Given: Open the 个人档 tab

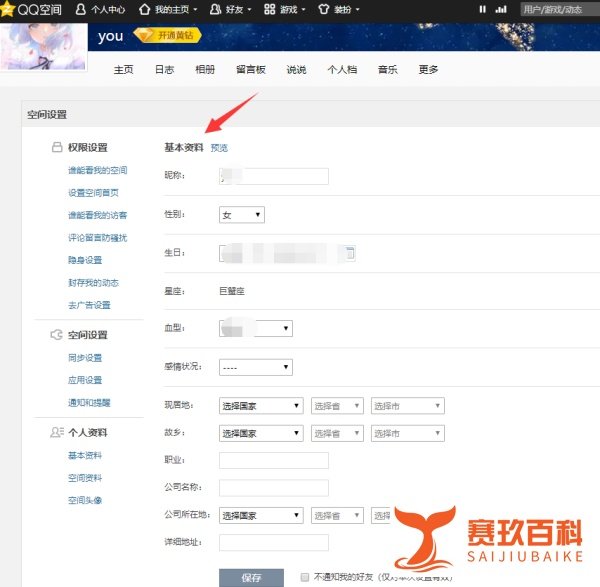Looking at the screenshot, I should tap(342, 70).
